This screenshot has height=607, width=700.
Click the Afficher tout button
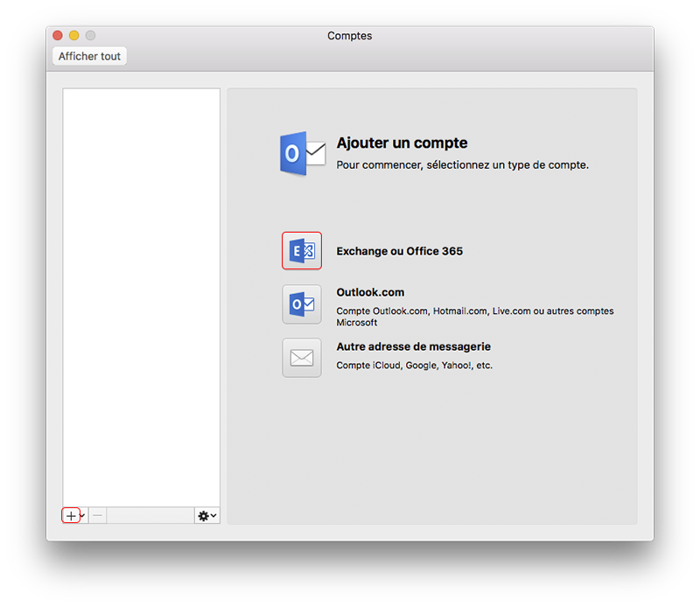(x=89, y=57)
